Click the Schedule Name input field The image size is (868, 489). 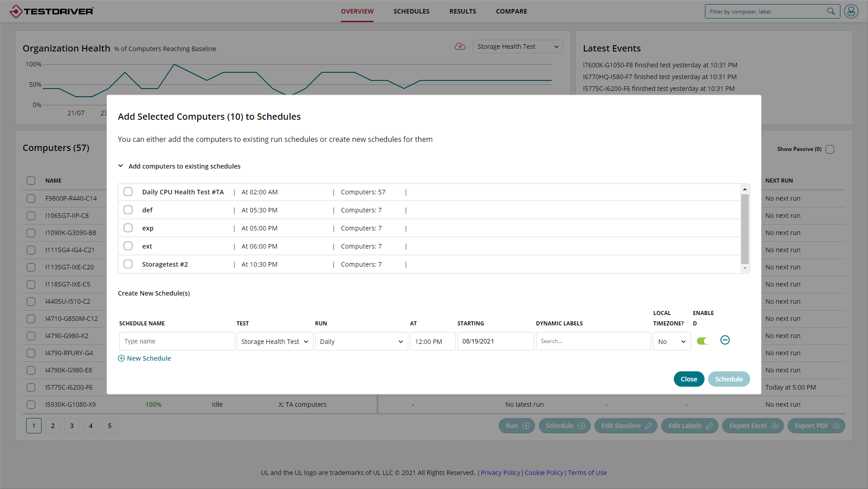coord(177,342)
